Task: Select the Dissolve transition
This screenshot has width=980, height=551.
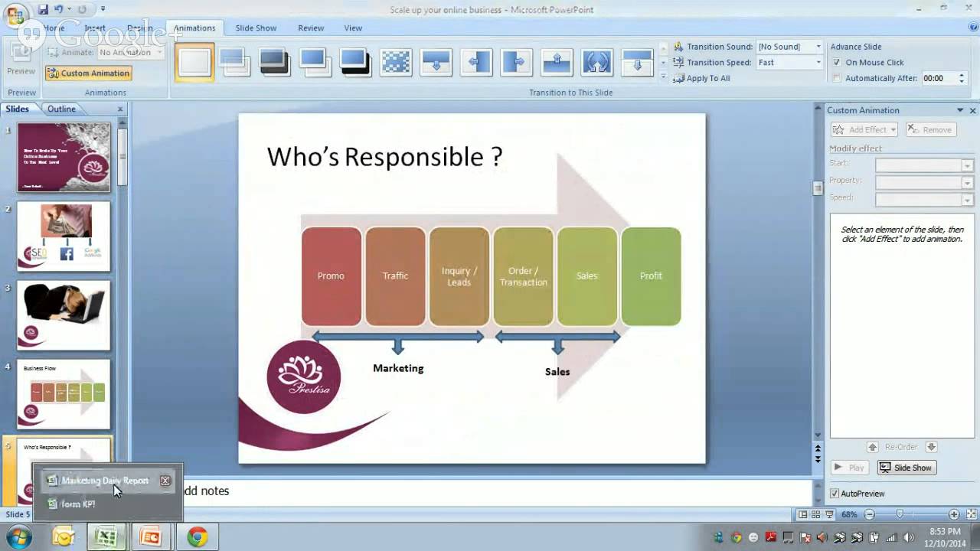Action: point(396,62)
